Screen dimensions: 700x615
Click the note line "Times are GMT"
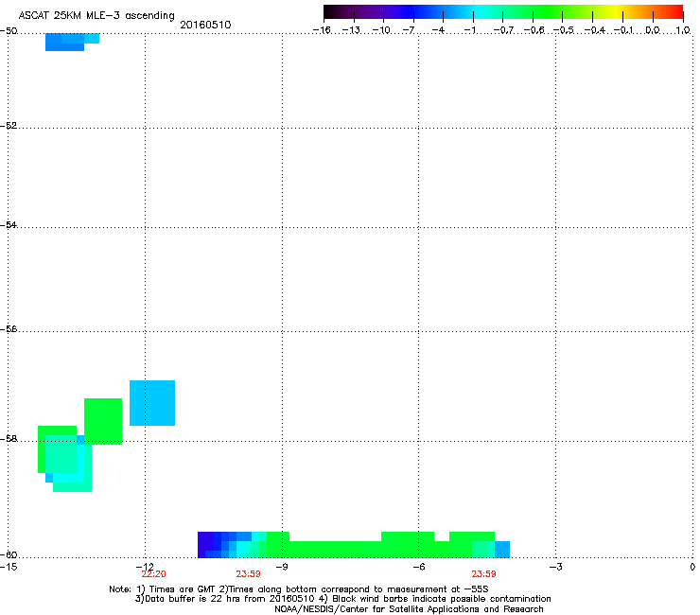coord(299,589)
